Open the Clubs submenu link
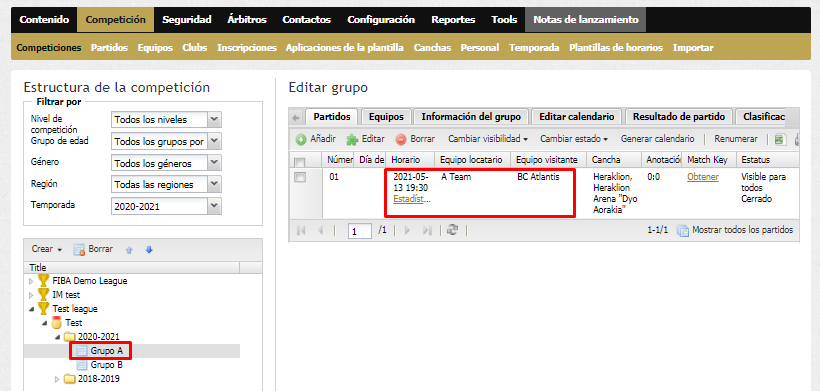 click(195, 48)
